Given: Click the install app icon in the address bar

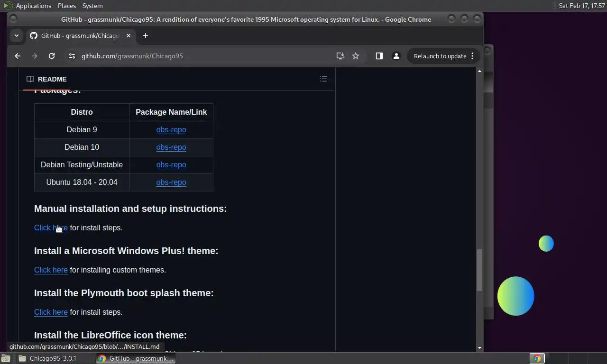Looking at the screenshot, I should pyautogui.click(x=340, y=56).
